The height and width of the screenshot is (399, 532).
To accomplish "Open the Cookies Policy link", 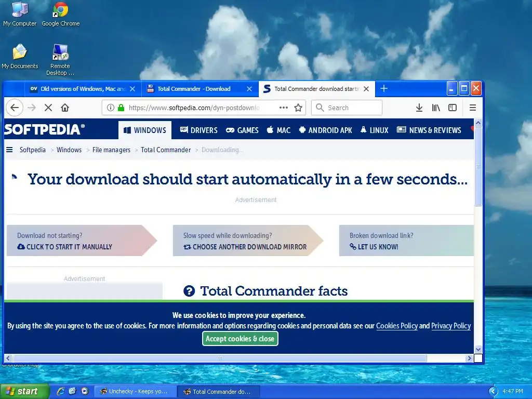I will pyautogui.click(x=396, y=326).
